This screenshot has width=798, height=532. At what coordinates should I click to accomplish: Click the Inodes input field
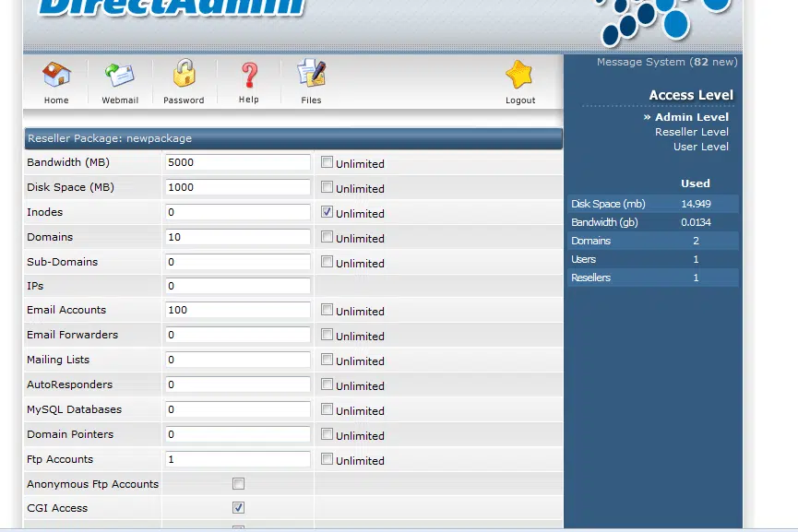tap(238, 212)
